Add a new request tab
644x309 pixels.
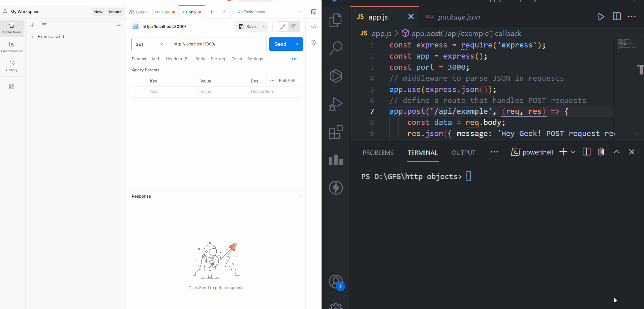coord(212,12)
